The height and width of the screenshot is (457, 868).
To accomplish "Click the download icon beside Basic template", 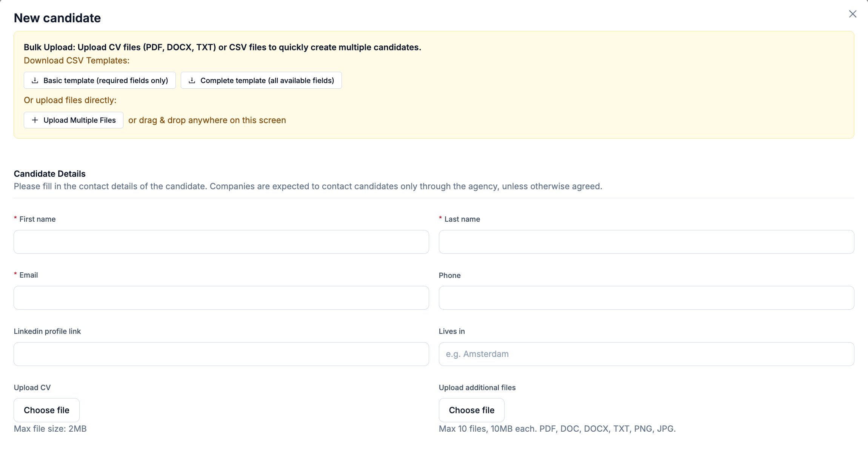I will point(35,80).
